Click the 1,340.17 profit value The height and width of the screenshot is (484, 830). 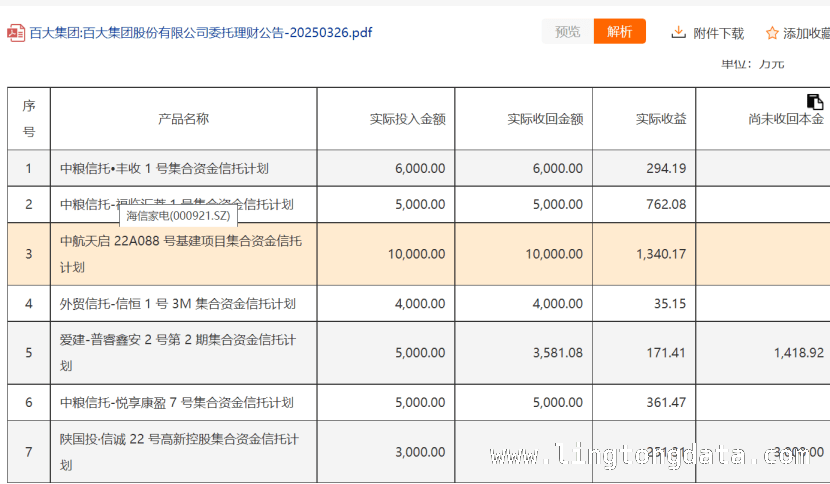pyautogui.click(x=661, y=254)
